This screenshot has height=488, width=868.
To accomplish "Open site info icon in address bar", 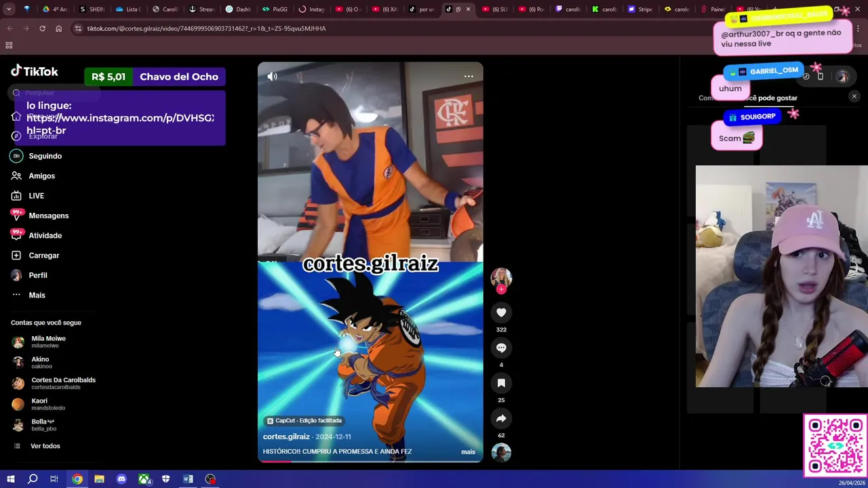I will [78, 28].
